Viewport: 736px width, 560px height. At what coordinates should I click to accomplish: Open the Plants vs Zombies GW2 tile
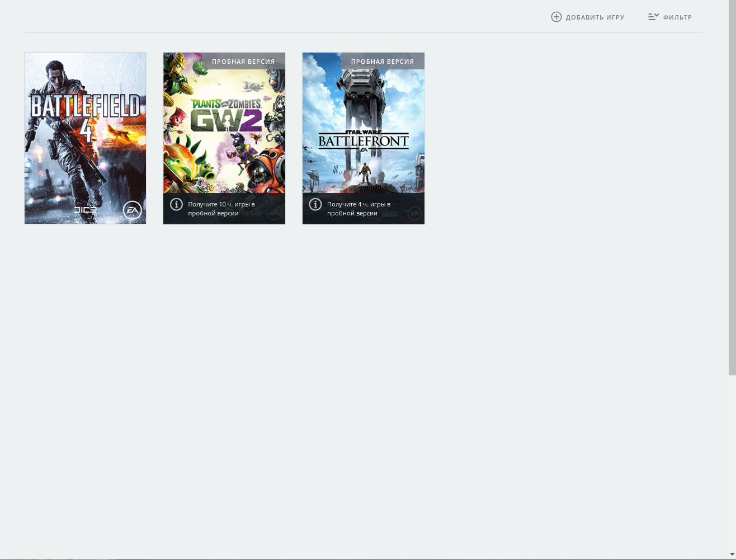click(224, 123)
